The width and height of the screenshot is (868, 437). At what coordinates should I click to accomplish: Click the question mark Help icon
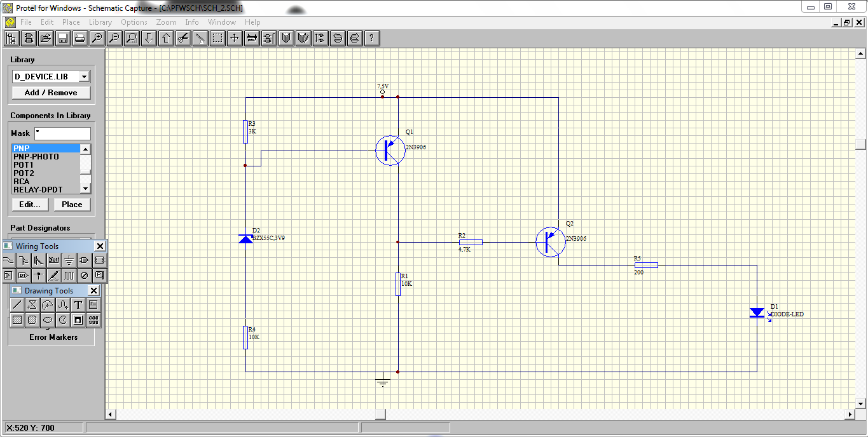coord(372,38)
